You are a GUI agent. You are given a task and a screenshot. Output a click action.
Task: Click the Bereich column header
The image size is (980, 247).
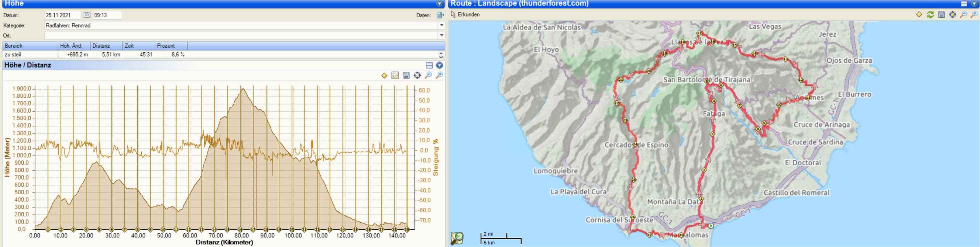30,46
